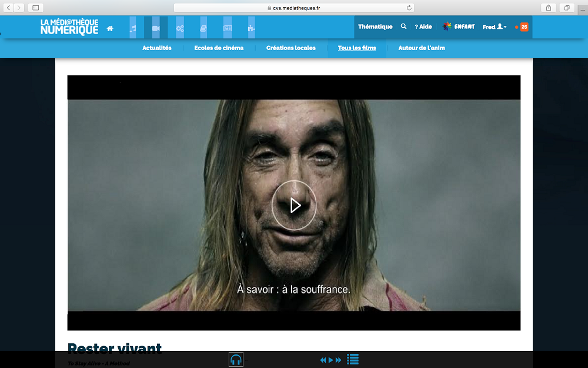The width and height of the screenshot is (588, 368).
Task: Click the headphones audio player icon
Action: [236, 360]
